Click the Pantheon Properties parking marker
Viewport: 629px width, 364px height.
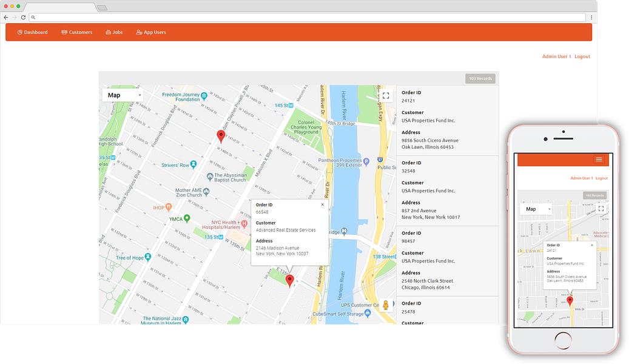pos(366,162)
